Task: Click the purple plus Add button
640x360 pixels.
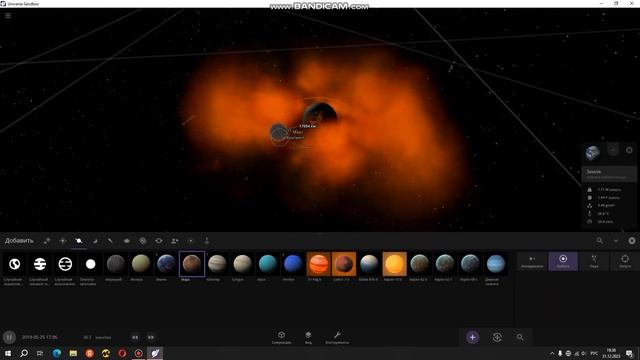Action: [472, 338]
